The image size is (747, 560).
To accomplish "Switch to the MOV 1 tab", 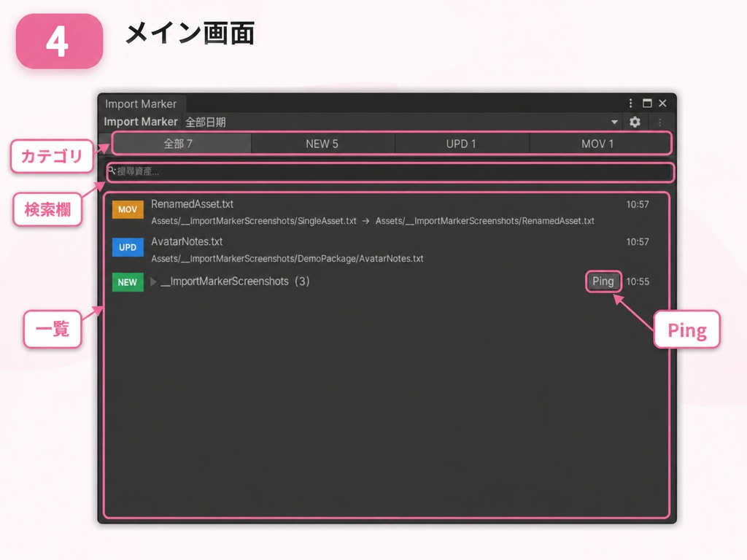I will [600, 144].
